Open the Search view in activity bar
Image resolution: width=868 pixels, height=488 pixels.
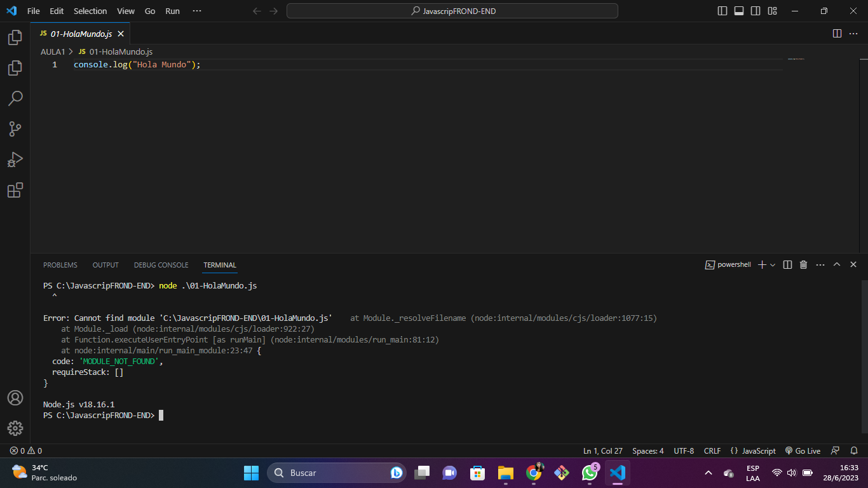click(x=15, y=98)
